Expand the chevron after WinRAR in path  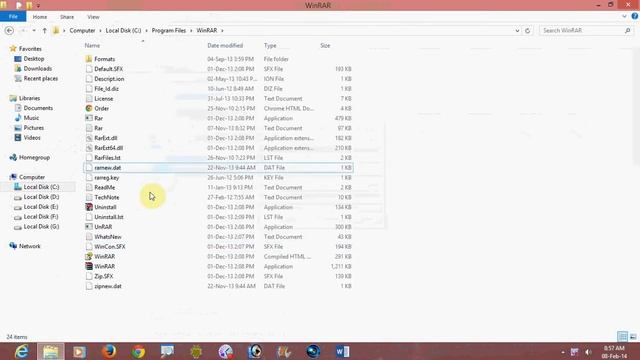pyautogui.click(x=222, y=31)
